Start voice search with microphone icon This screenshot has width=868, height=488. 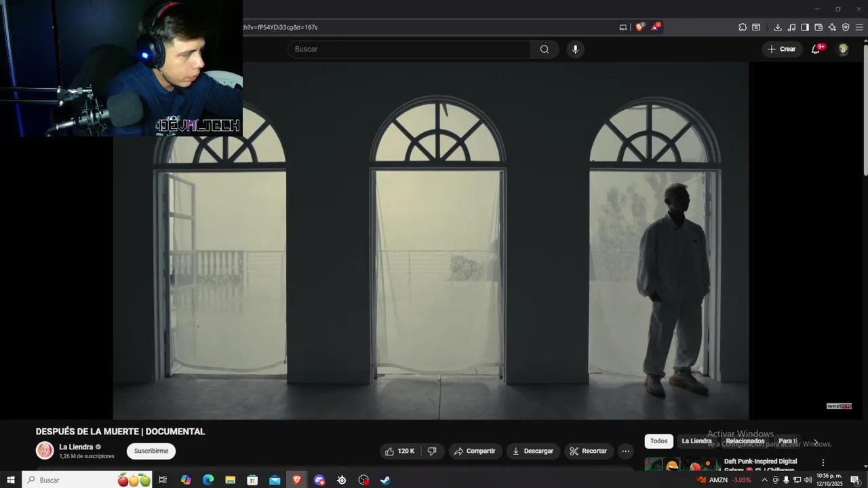pyautogui.click(x=575, y=49)
